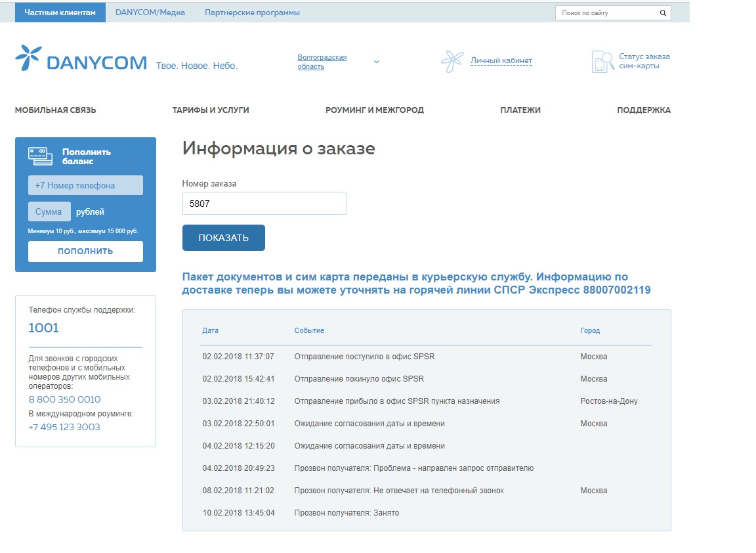Click the Личный кабинет flower icon
Image resolution: width=756 pixels, height=553 pixels.
[452, 61]
